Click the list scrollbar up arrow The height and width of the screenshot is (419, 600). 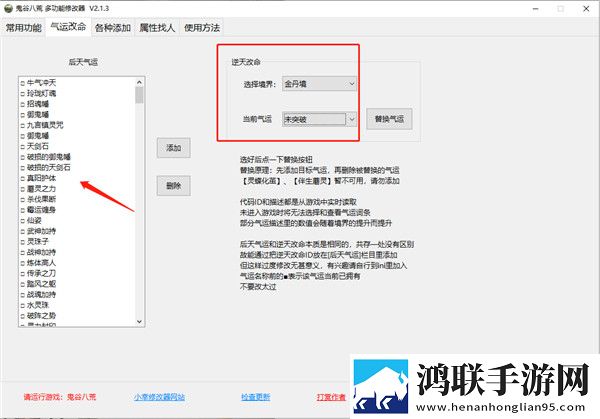point(139,82)
